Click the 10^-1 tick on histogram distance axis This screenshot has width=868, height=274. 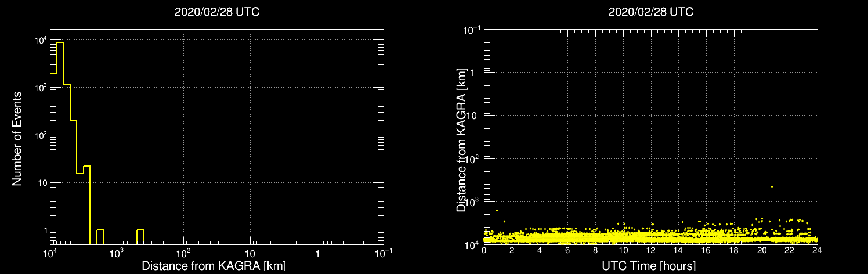[x=384, y=253]
